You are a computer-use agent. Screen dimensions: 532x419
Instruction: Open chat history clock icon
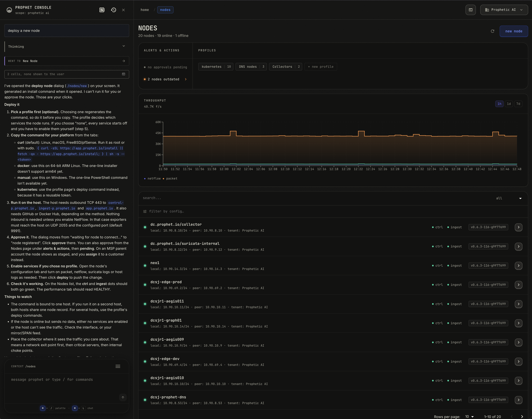click(113, 10)
